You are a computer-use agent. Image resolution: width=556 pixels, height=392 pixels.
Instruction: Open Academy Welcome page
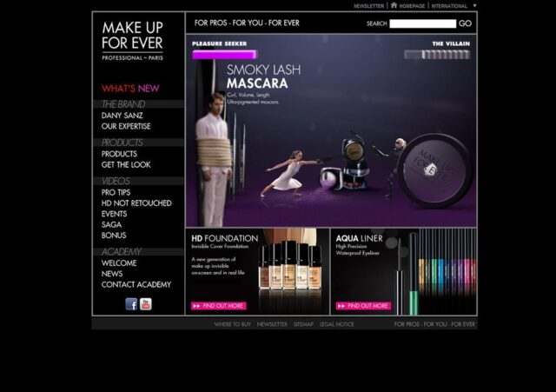point(119,262)
